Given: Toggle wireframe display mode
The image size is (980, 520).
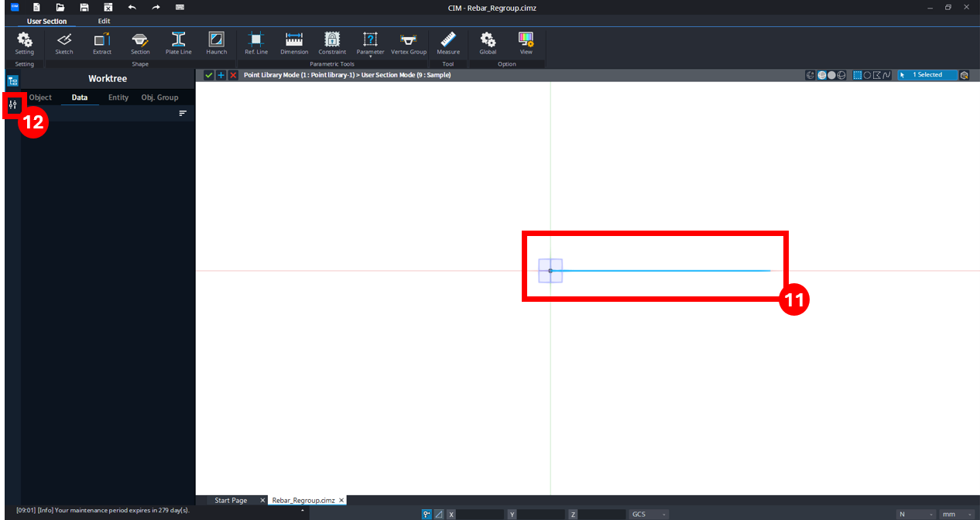Looking at the screenshot, I should [x=841, y=75].
